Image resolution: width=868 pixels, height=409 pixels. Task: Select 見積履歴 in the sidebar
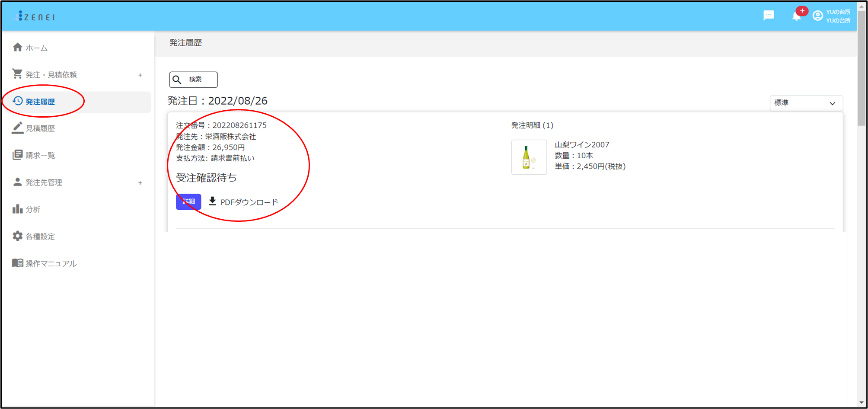click(x=40, y=128)
